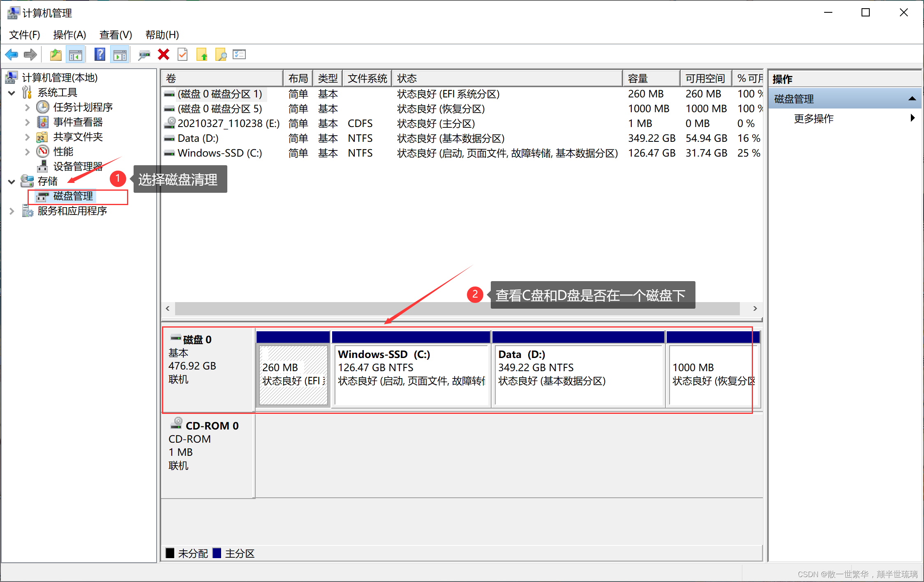This screenshot has height=582, width=924.
Task: Click the 服务和应用程序 icon in tree
Action: pos(28,211)
